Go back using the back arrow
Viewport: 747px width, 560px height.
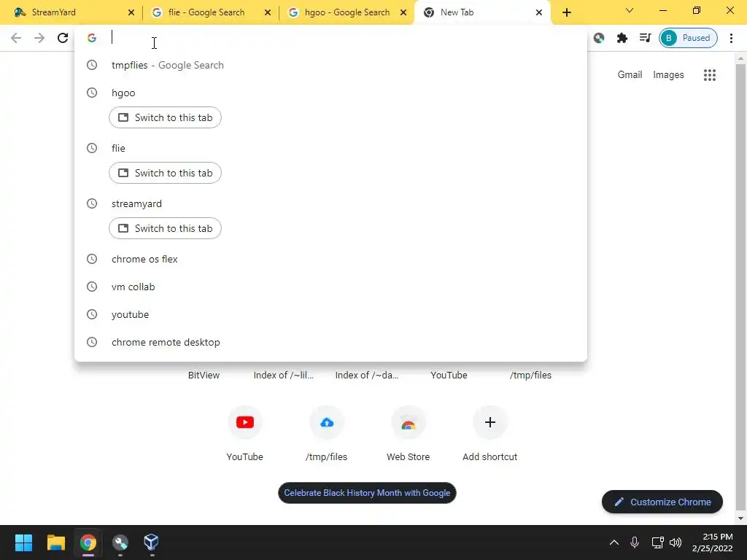coord(16,38)
